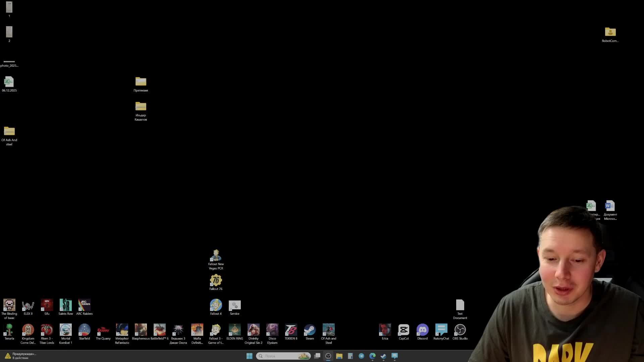Open the Steam desktop shortcut
This screenshot has width=644, height=362.
[310, 330]
